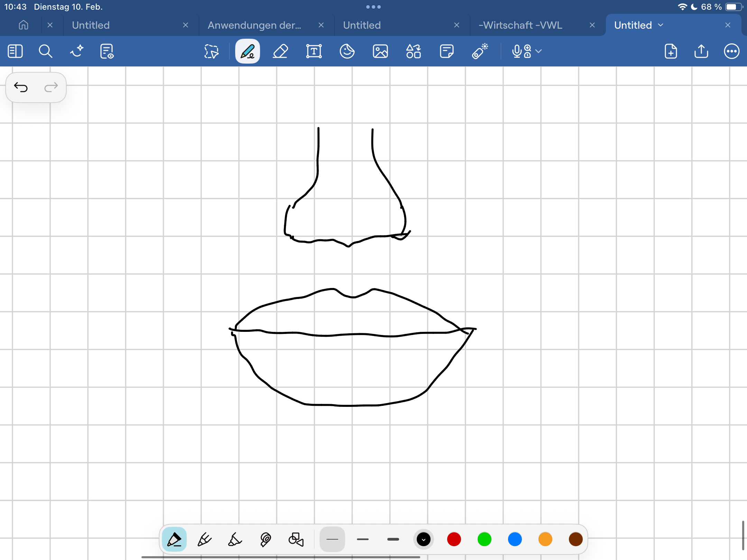Select the thickest stroke width
This screenshot has width=747, height=560.
[393, 539]
